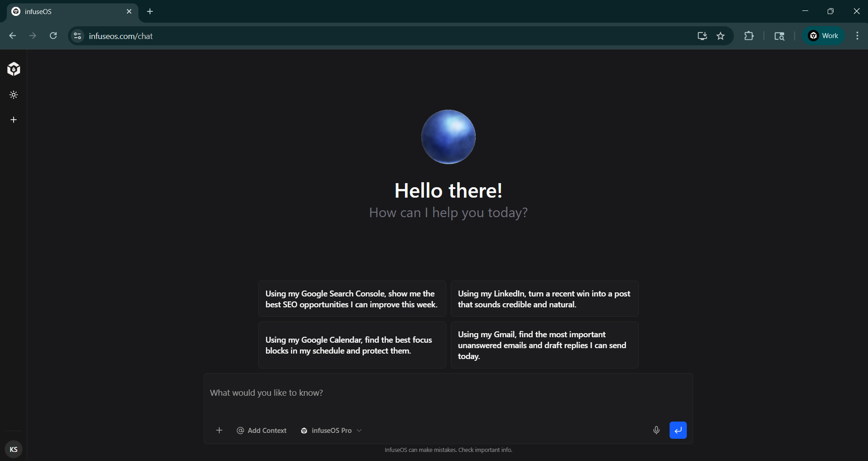Viewport: 868px width, 461px height.
Task: Go back using browser back arrow
Action: click(12, 36)
